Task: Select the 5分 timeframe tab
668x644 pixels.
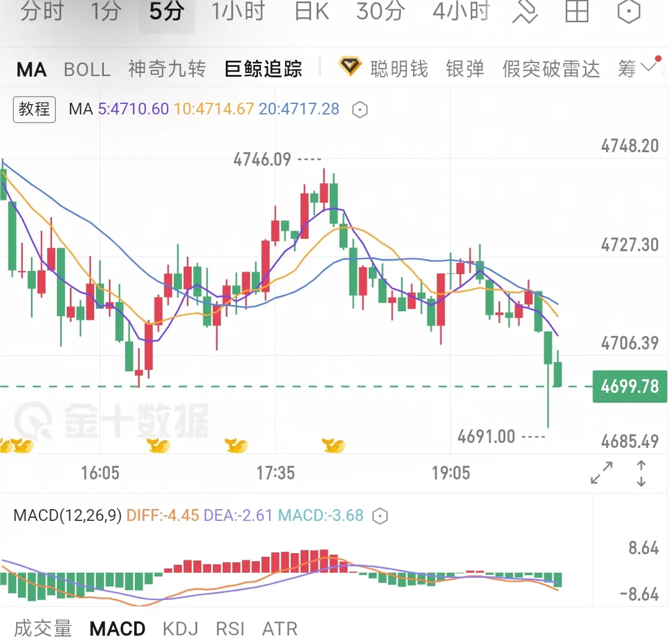Action: tap(166, 11)
